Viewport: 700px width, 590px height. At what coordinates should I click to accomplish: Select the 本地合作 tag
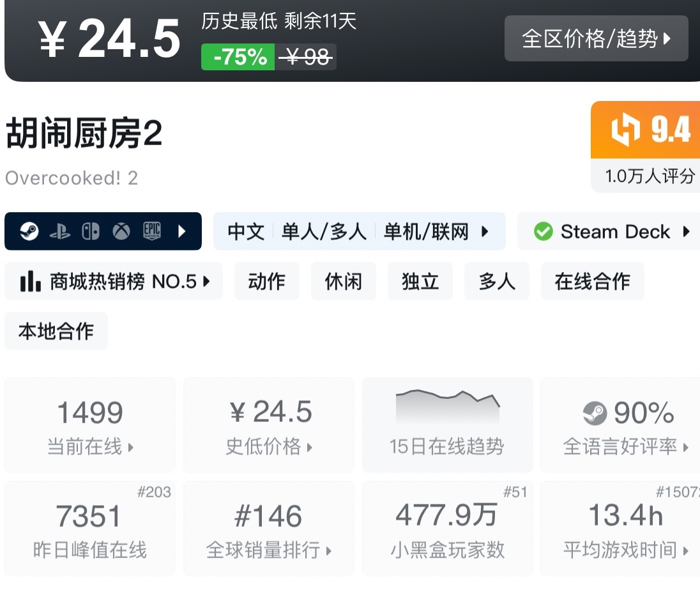point(56,331)
